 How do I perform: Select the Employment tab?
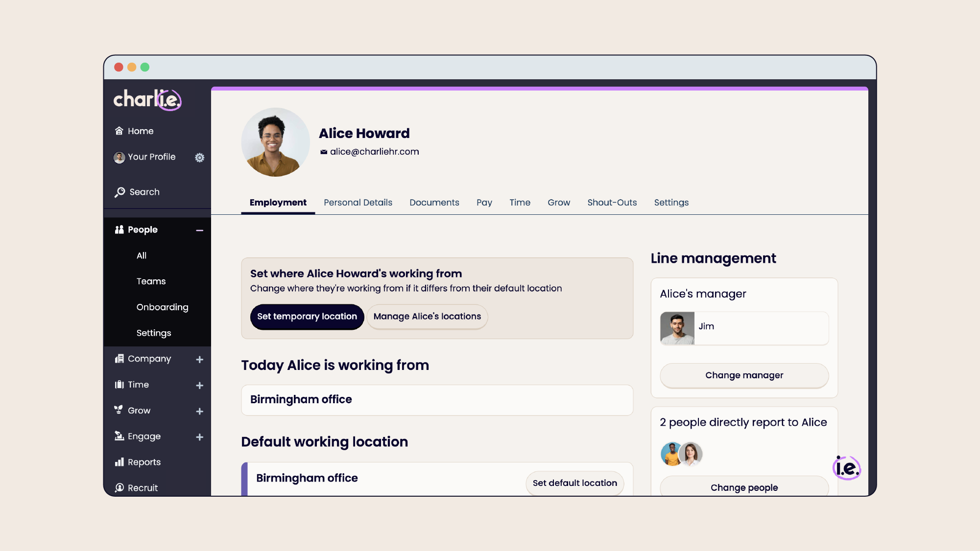tap(278, 203)
